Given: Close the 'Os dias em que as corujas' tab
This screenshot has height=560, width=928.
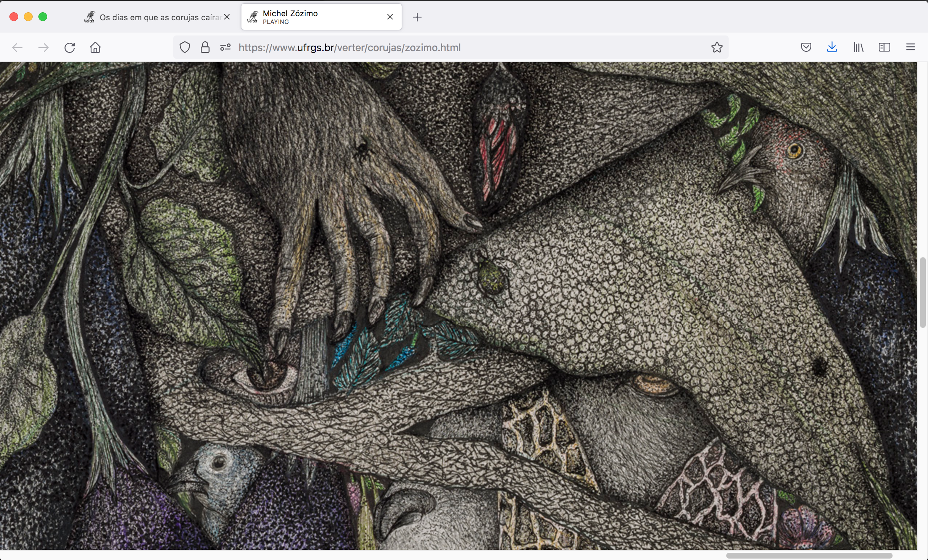Looking at the screenshot, I should coord(227,17).
